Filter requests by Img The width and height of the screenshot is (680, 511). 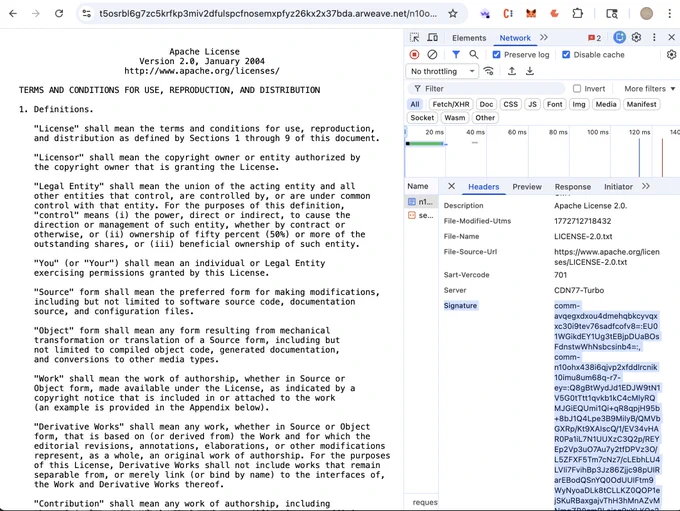click(579, 104)
